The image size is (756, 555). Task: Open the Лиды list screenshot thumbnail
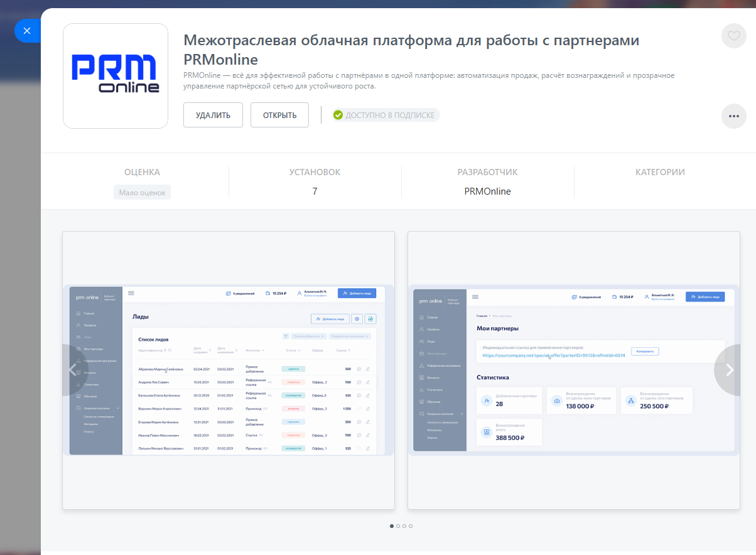click(229, 370)
